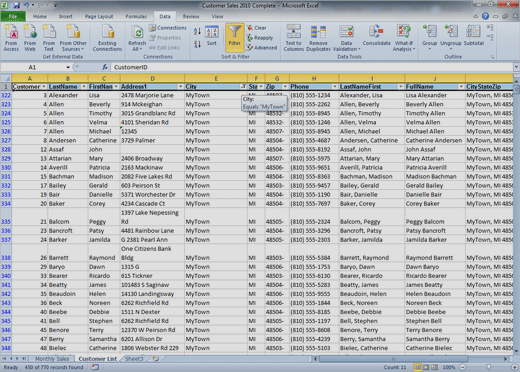This screenshot has width=520, height=372.
Task: Zoom out with minus button
Action: click(x=462, y=367)
